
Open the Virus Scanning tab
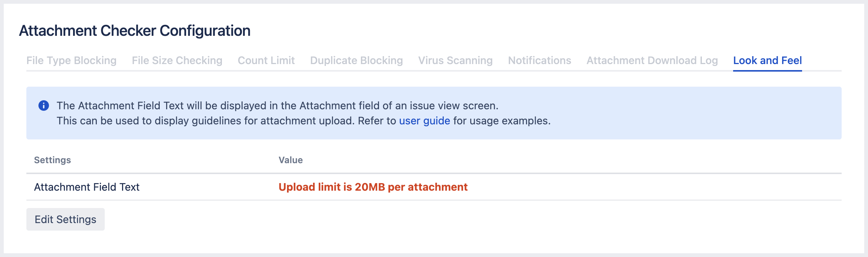tap(455, 60)
